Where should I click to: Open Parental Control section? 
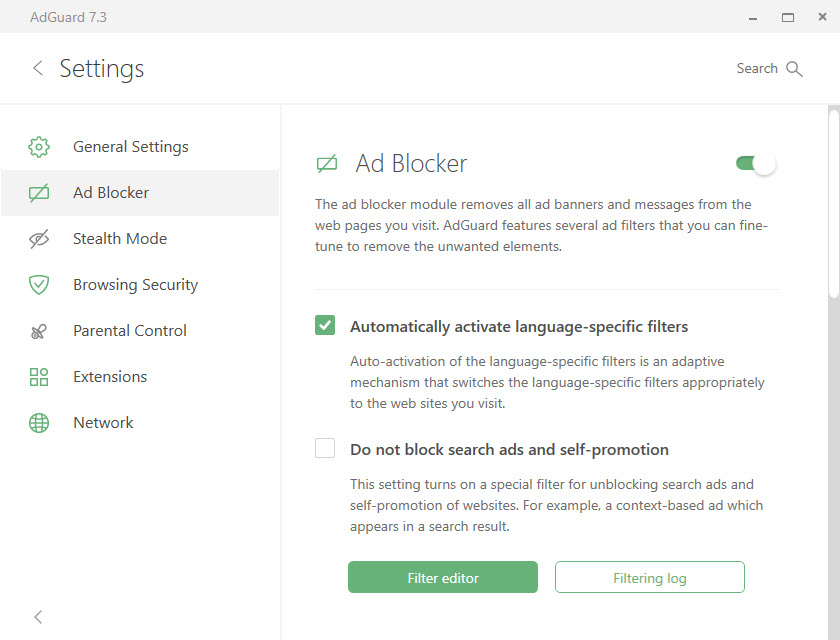(x=140, y=331)
